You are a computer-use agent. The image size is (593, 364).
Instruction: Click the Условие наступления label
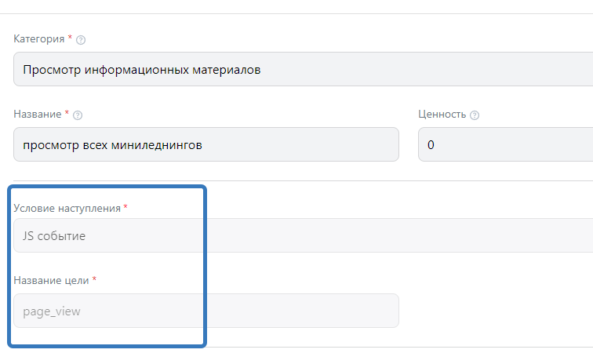(67, 209)
